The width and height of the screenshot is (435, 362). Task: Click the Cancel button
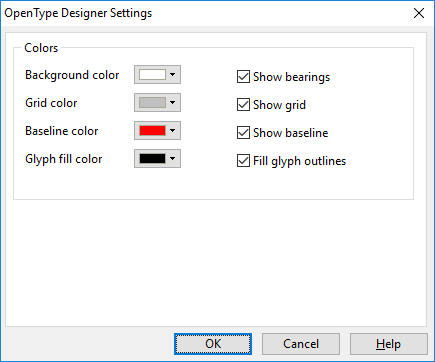[301, 344]
